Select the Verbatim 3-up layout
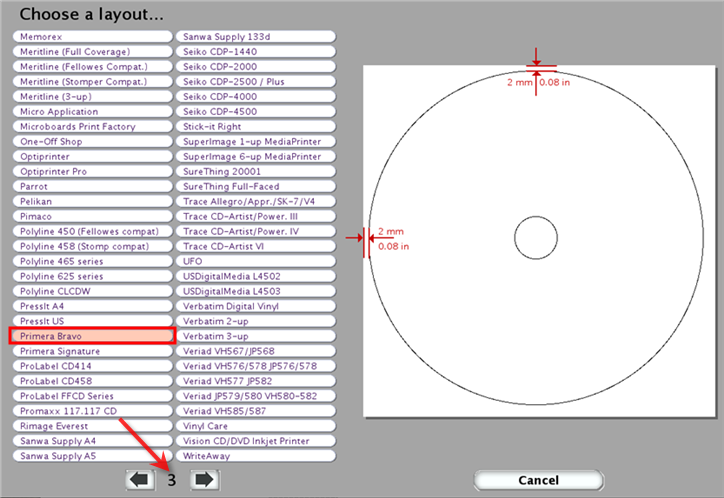 (x=256, y=336)
